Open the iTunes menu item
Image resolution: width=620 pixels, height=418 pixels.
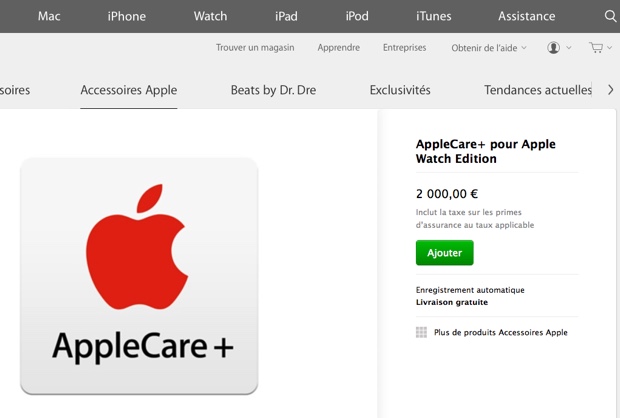tap(433, 16)
